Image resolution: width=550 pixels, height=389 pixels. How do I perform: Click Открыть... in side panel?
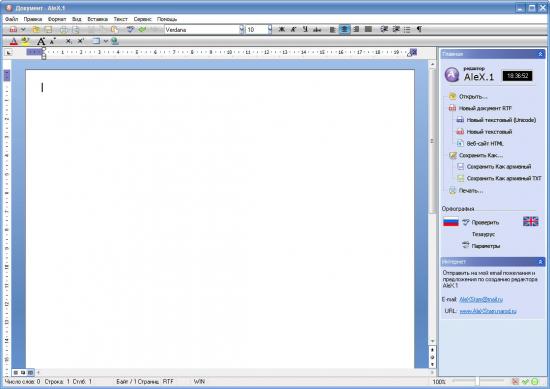coord(473,96)
